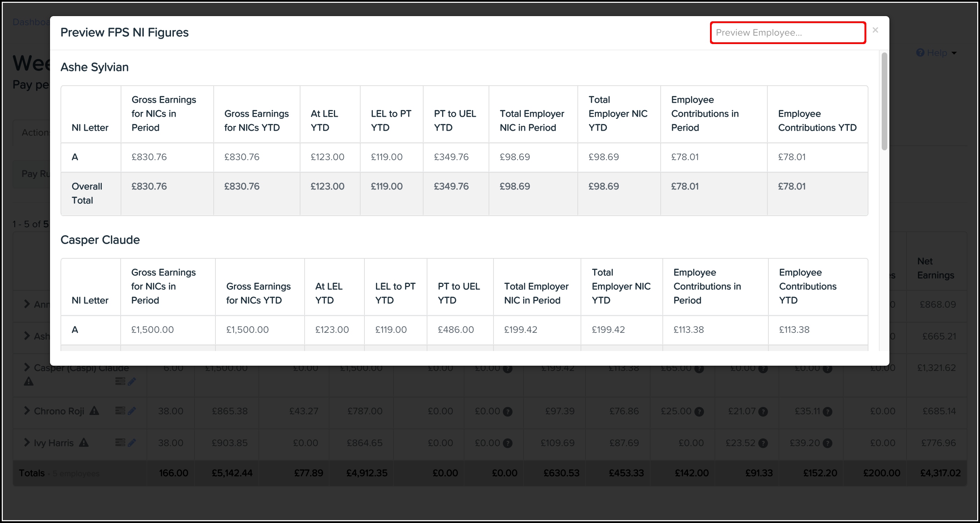Click the pencil edit icon for Chrono Roji
This screenshot has height=523, width=980.
132,411
